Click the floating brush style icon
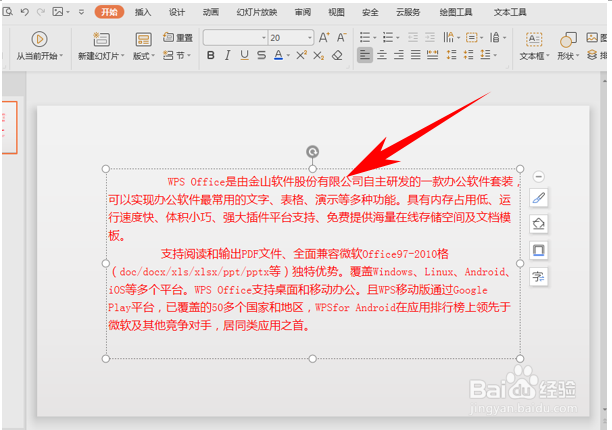The width and height of the screenshot is (612, 430). 539,198
